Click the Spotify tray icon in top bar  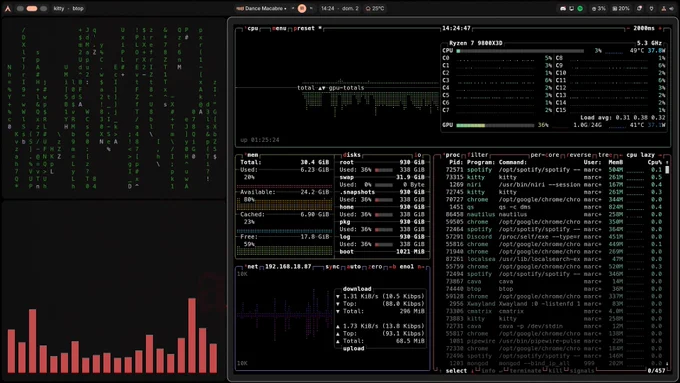pos(580,8)
